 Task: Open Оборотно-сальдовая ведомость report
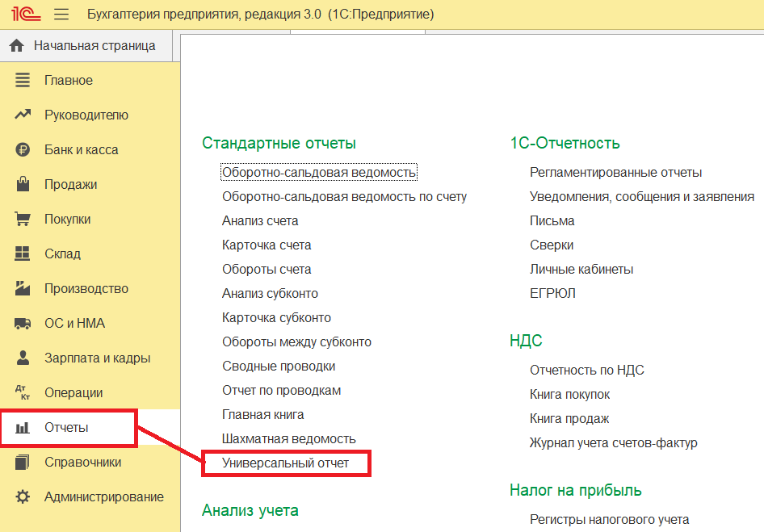[319, 172]
